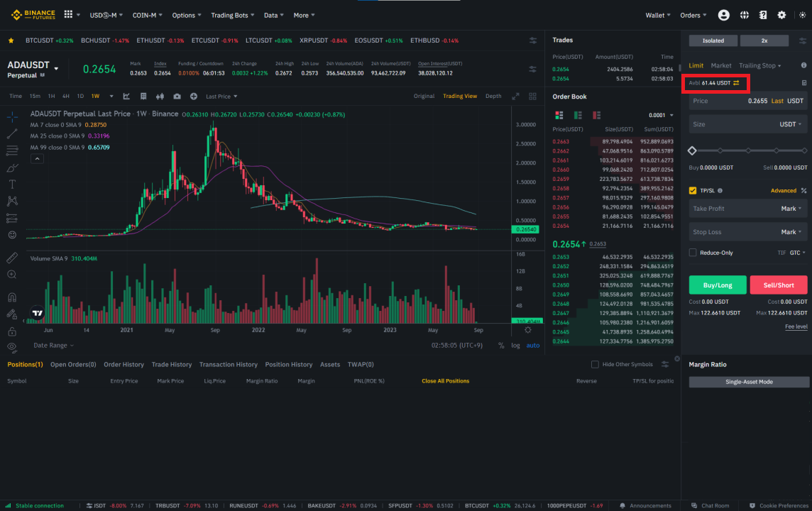Open the COIN-M dropdown menu
Image resolution: width=812 pixels, height=511 pixels.
[147, 15]
